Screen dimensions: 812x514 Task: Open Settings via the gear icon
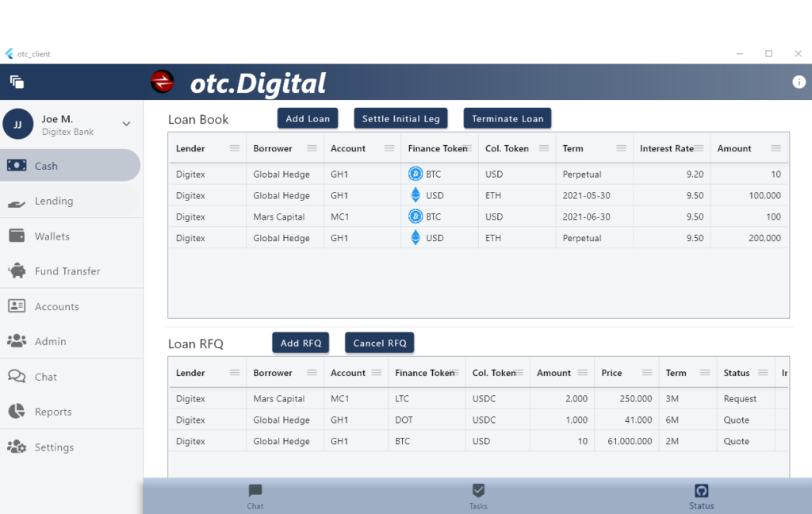coord(17,447)
